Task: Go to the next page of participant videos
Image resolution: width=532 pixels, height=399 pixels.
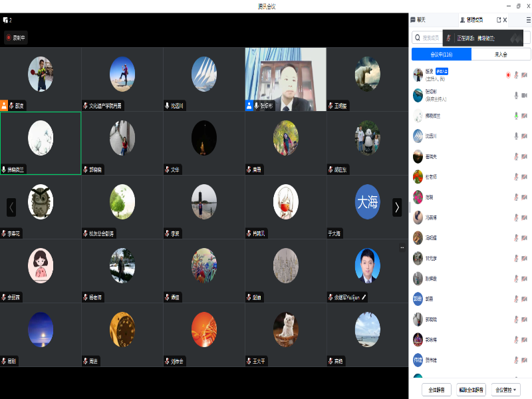Action: click(397, 207)
